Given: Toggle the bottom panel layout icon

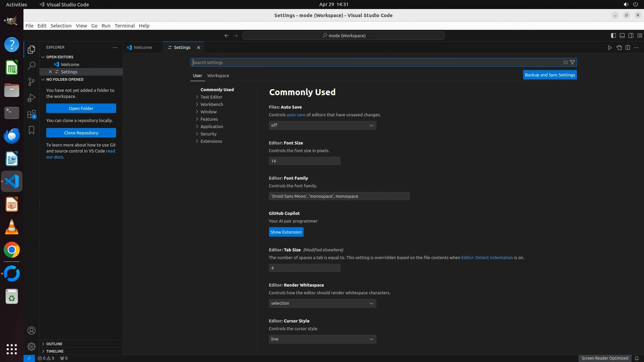Looking at the screenshot, I should (x=622, y=36).
